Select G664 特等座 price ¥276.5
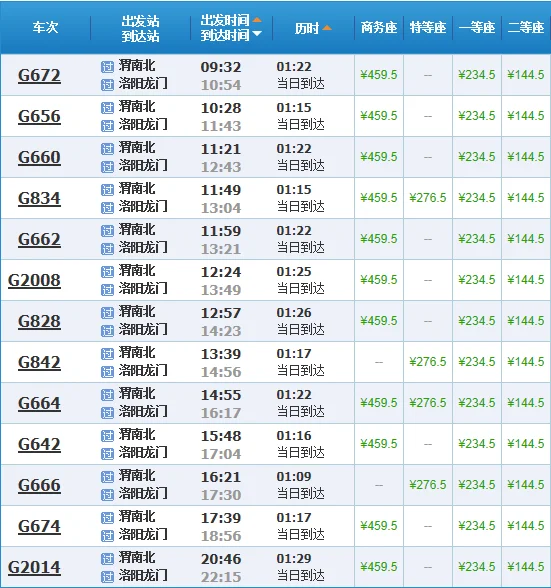Viewport: 551px width, 588px height. (428, 403)
